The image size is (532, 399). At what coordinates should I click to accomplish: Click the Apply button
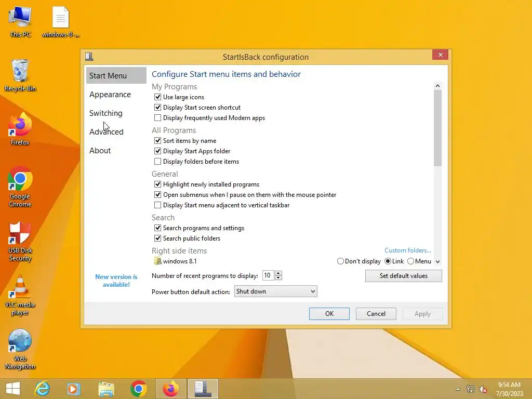pos(422,313)
